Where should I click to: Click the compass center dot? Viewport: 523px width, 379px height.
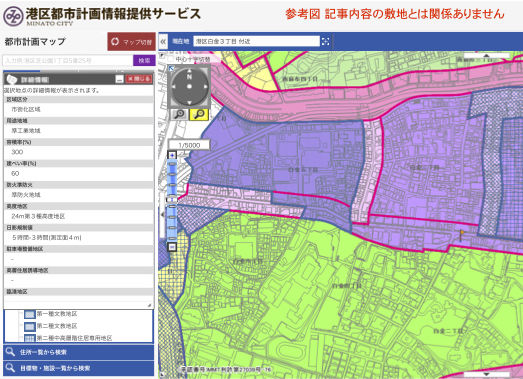click(x=189, y=86)
